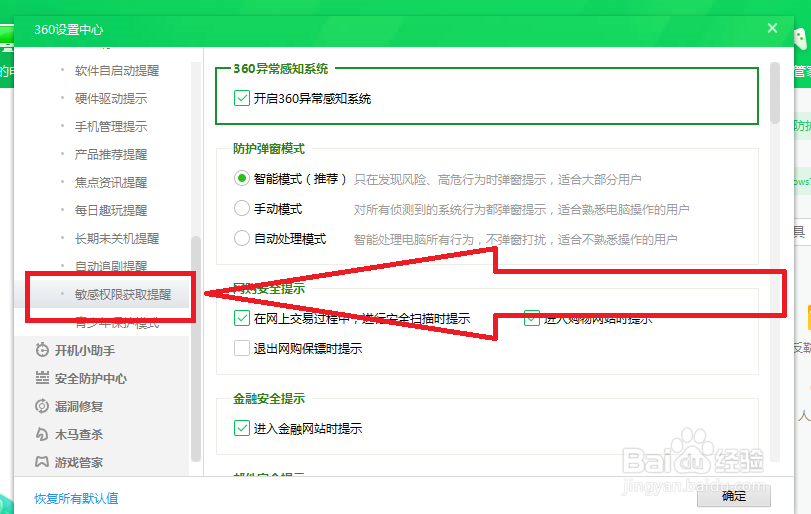The width and height of the screenshot is (811, 514).
Task: Click 对所有侦测到的系统行为 description text
Action: coord(521,209)
